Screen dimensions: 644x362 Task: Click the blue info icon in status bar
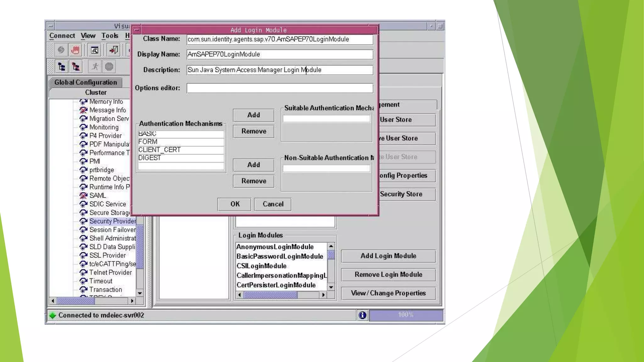point(362,315)
